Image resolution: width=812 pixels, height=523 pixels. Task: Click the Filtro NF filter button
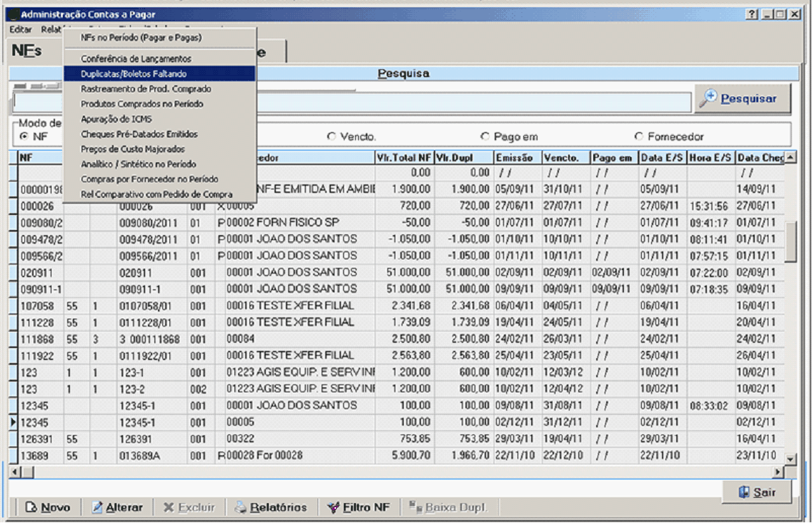(x=358, y=507)
